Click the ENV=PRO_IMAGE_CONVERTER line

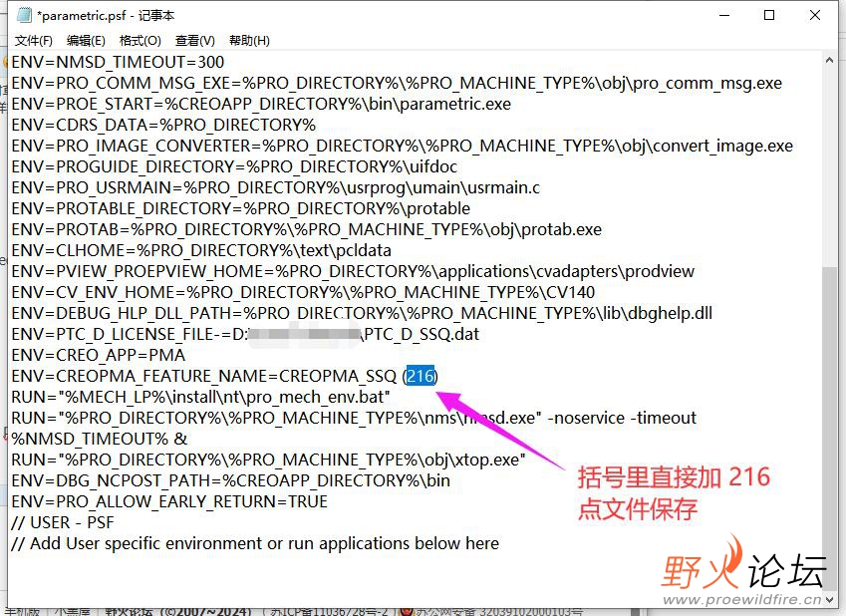[402, 146]
